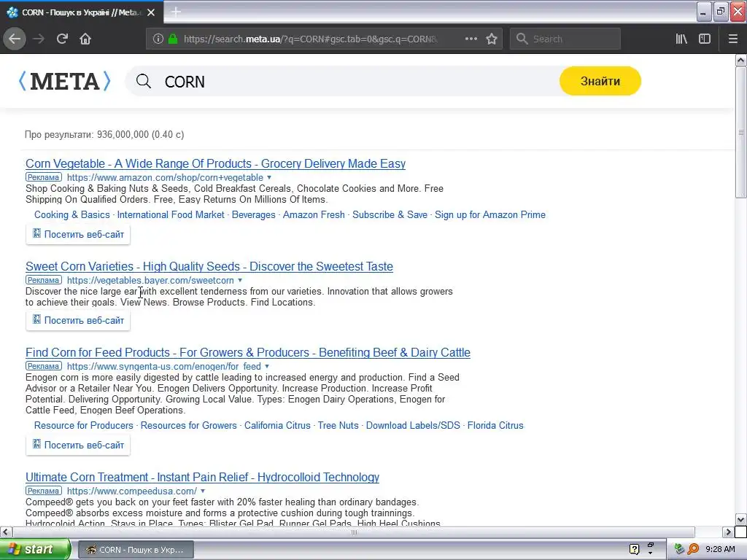The image size is (747, 560).
Task: Open Amazon Fresh sitelink
Action: point(314,215)
